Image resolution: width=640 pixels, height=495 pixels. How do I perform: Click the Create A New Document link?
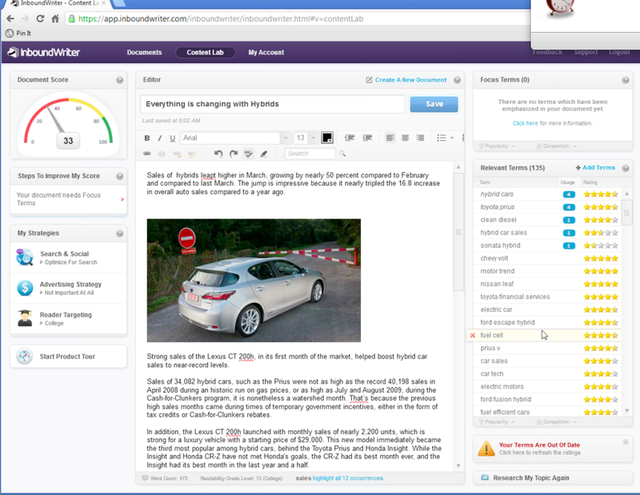click(x=406, y=80)
